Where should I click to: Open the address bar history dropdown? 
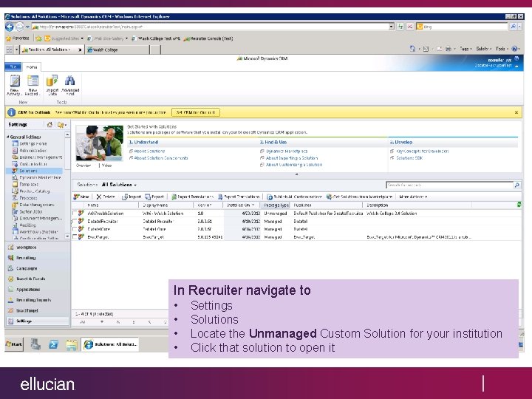click(391, 27)
